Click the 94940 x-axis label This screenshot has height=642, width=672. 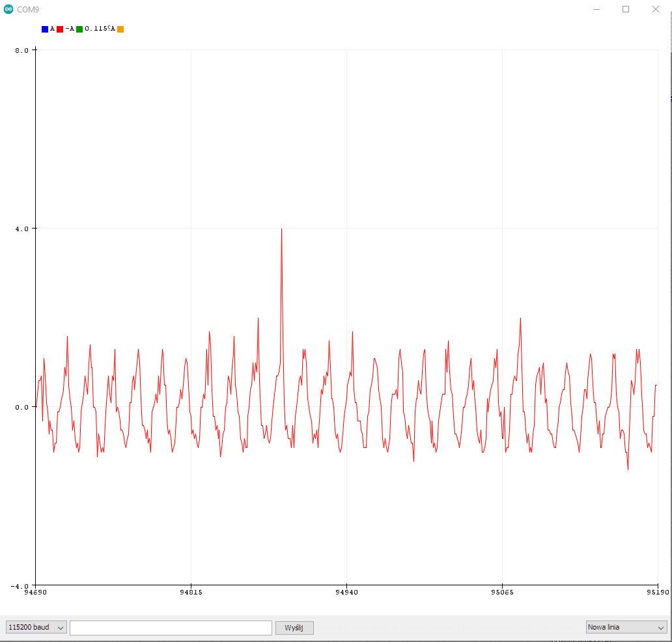click(346, 593)
